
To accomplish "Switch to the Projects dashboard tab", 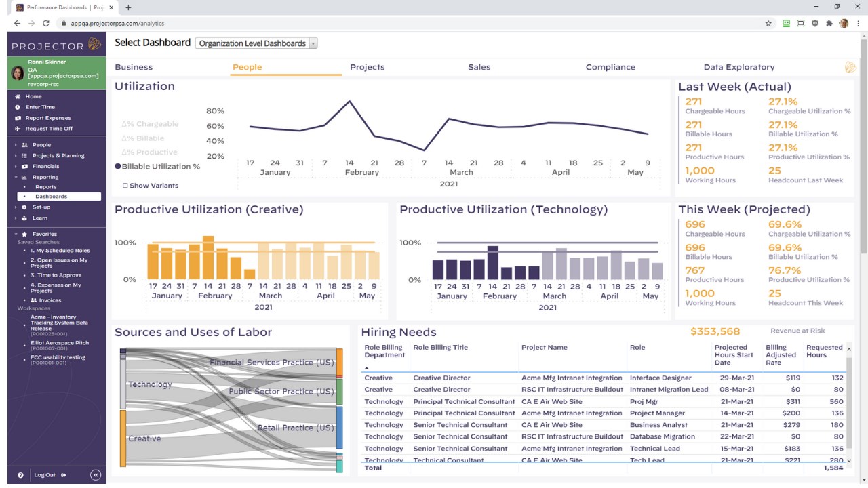I will [x=367, y=67].
